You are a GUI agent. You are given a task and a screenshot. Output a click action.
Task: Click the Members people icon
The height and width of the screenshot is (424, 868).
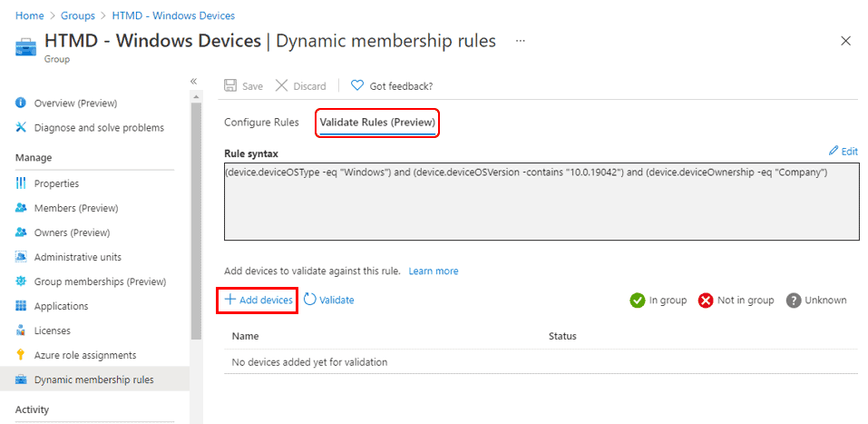(21, 208)
